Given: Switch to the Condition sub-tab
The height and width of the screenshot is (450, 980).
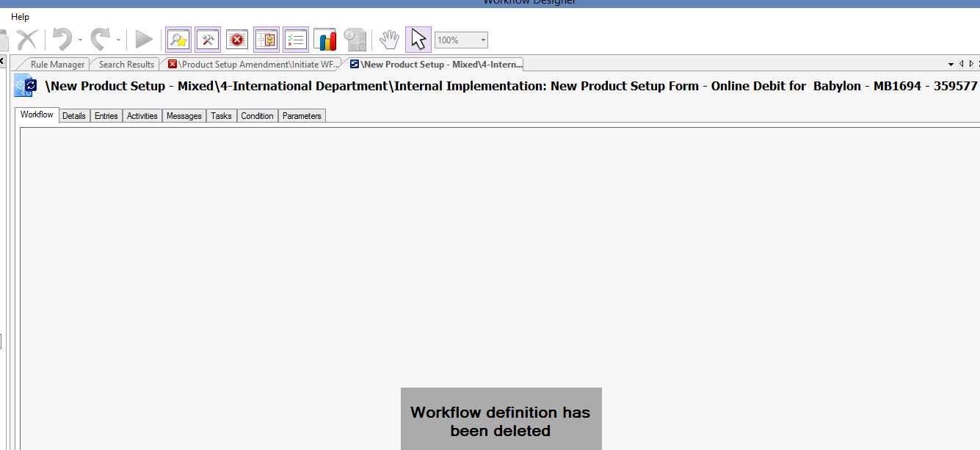Looking at the screenshot, I should tap(258, 116).
